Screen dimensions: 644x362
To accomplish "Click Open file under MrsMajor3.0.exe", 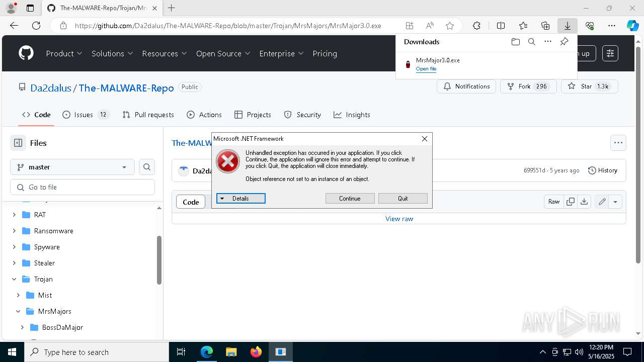I will (x=426, y=69).
